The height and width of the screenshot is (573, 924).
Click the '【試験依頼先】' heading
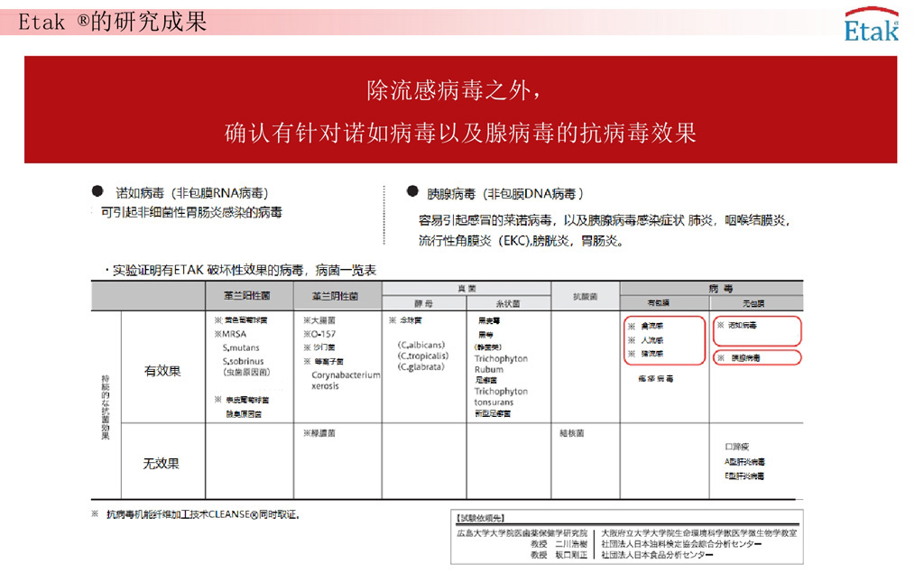(x=480, y=518)
